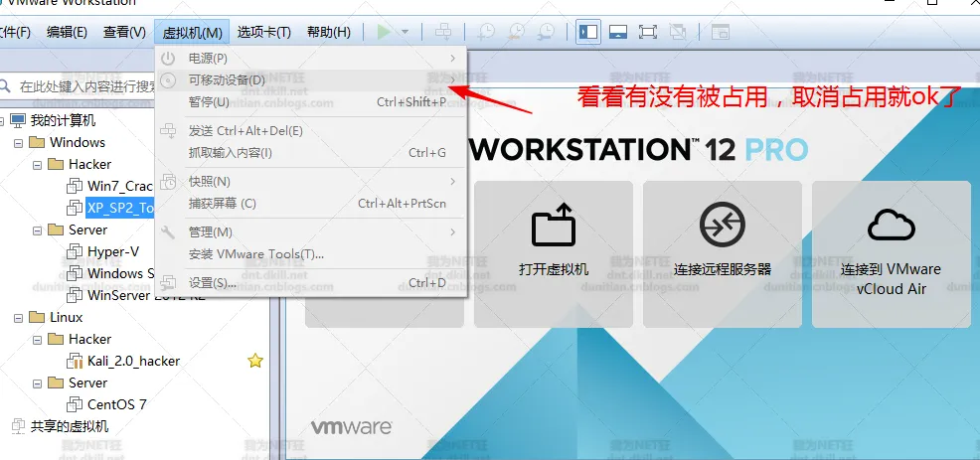Open the 管理(M) submenu
The height and width of the screenshot is (460, 980).
311,232
